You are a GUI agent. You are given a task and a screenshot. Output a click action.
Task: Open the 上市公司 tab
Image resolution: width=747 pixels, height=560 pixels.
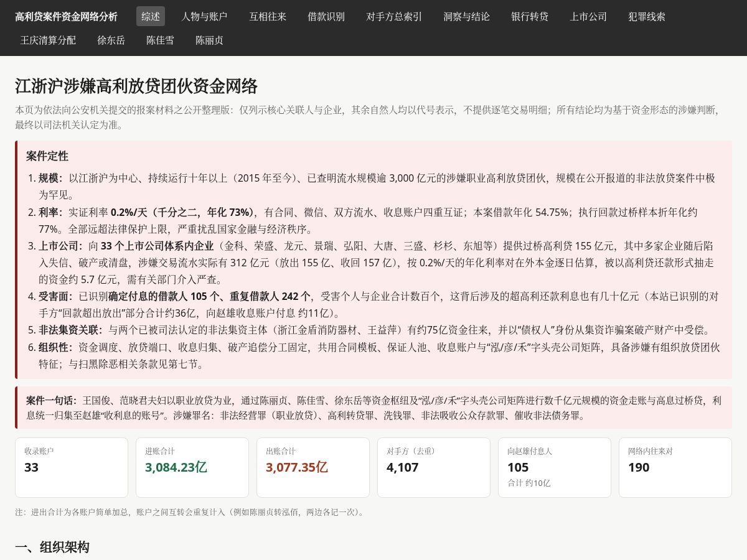[x=588, y=16]
